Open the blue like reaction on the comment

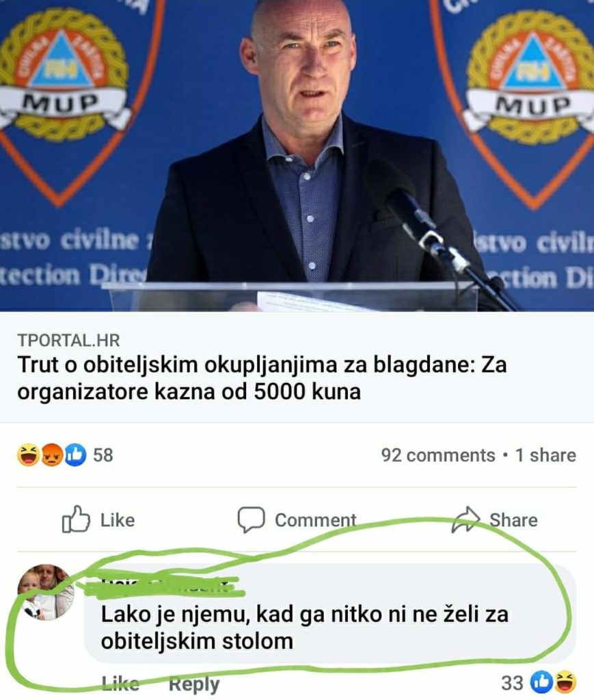[x=541, y=682]
